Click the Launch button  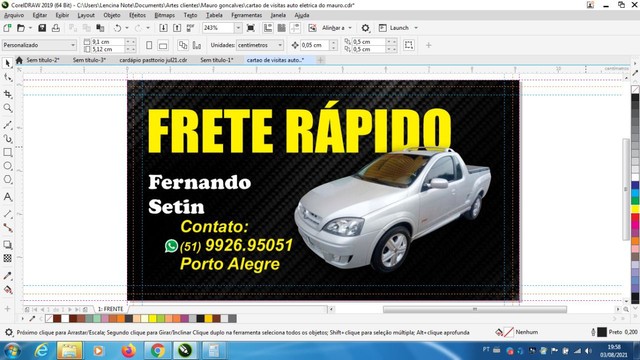pos(398,28)
